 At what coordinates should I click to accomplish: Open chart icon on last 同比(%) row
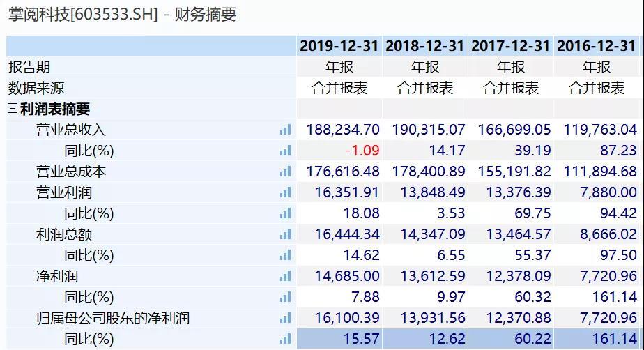click(285, 340)
